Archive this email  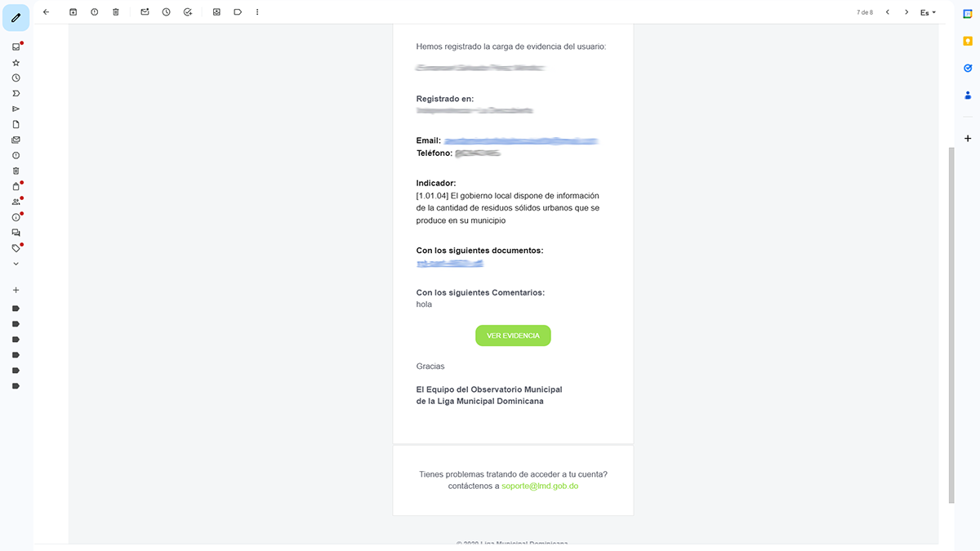tap(73, 12)
